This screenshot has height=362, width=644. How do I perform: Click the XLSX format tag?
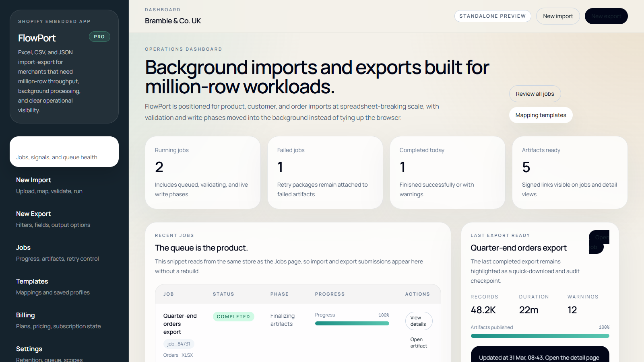click(187, 355)
